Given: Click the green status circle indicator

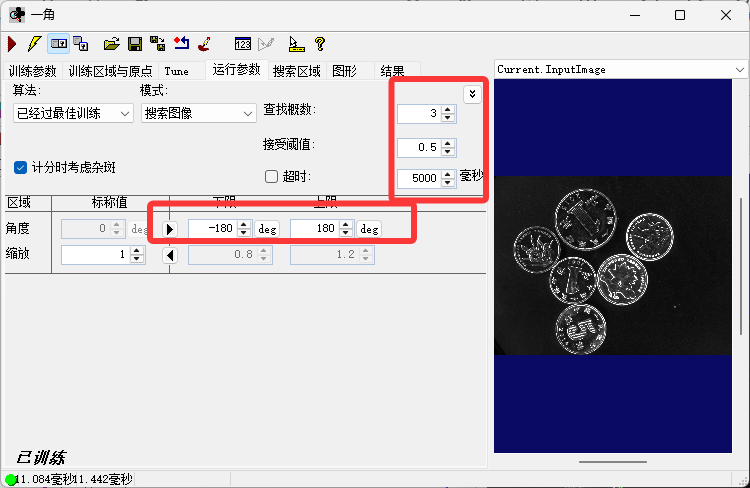Looking at the screenshot, I should (11, 480).
